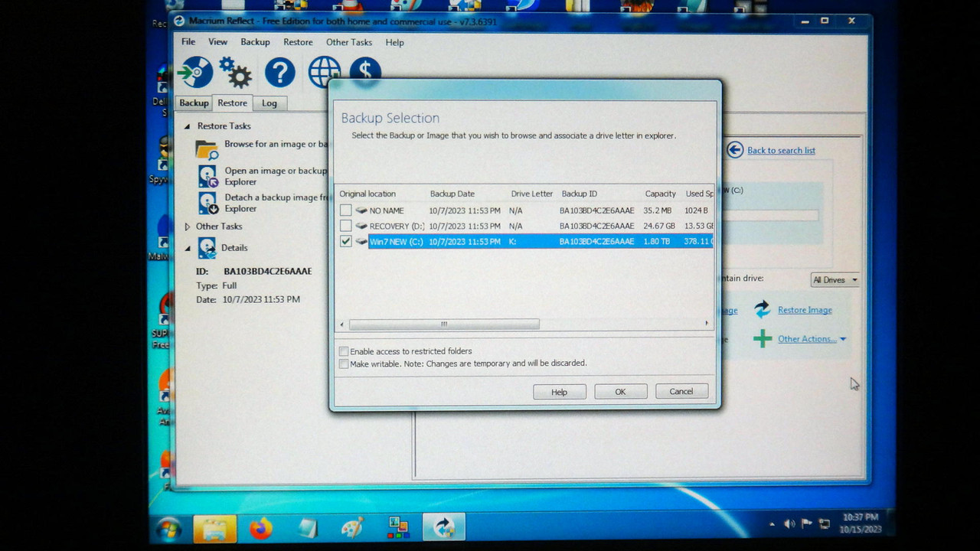Open the Other Tasks menu
The width and height of the screenshot is (980, 551).
coord(349,42)
